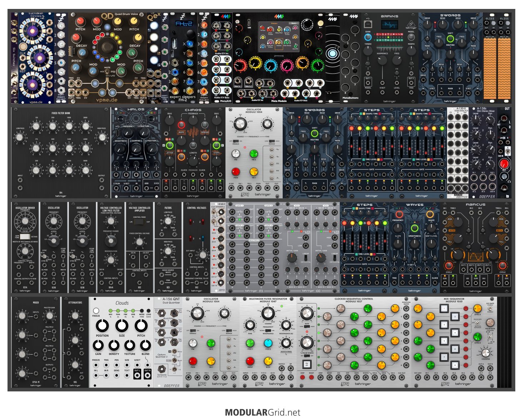Click the HIGH PASS knob on Fixed Filter Bank
The height and width of the screenshot is (420, 526).
click(102, 137)
